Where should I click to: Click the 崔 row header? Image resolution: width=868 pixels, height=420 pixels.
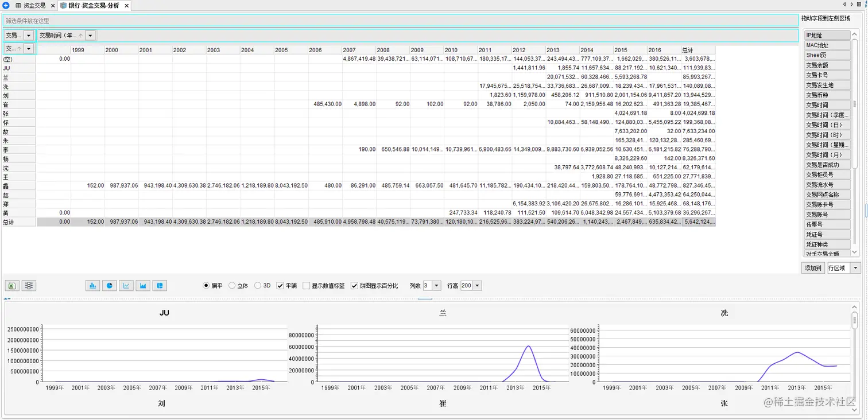tap(19, 104)
